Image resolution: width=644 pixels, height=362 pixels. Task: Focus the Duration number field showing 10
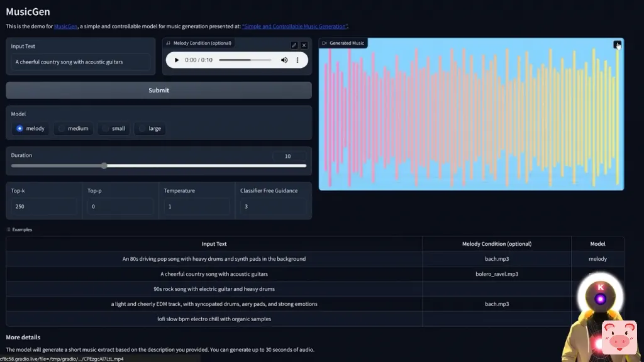click(289, 156)
